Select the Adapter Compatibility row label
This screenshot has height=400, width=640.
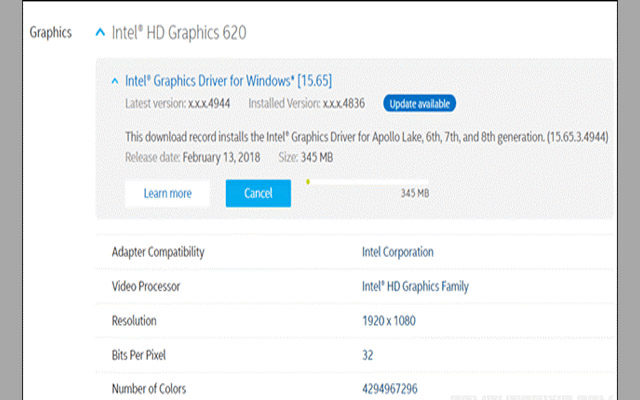point(158,253)
